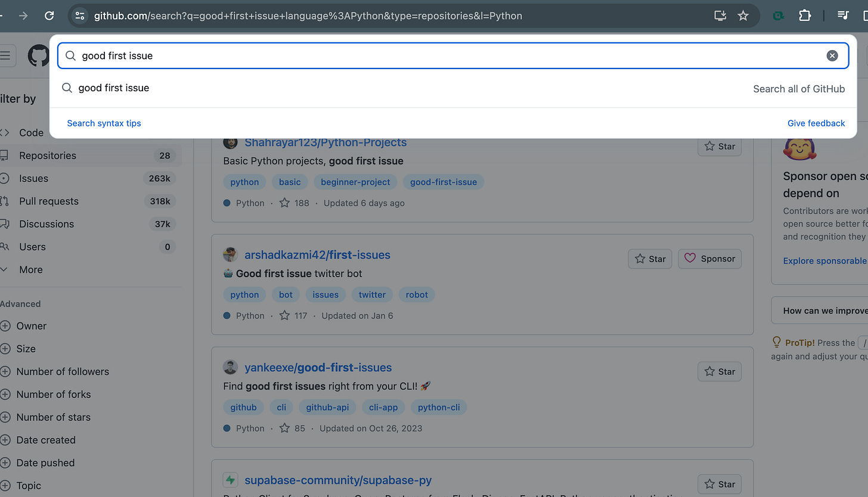
Task: Open site information icon in address bar
Action: (x=80, y=16)
